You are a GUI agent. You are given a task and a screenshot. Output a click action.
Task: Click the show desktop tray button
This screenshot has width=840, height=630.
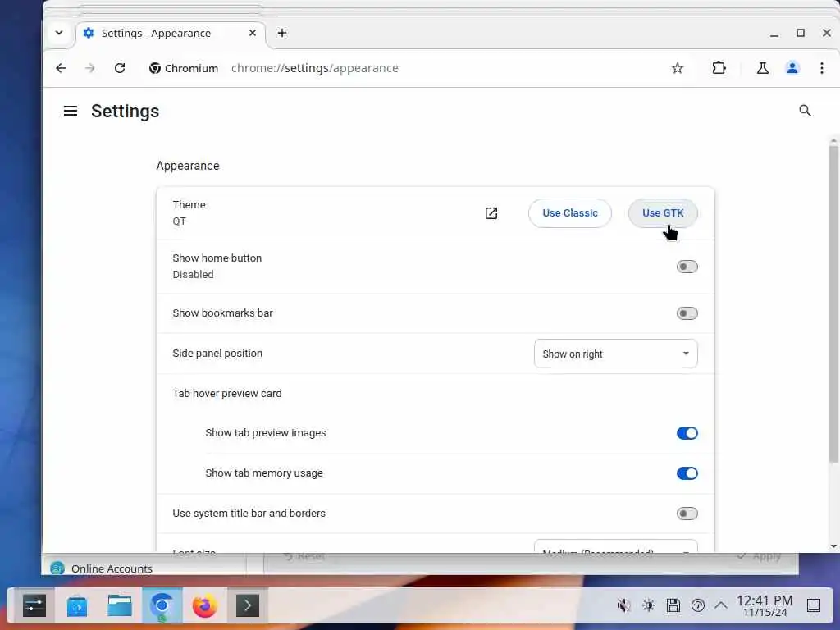[814, 606]
